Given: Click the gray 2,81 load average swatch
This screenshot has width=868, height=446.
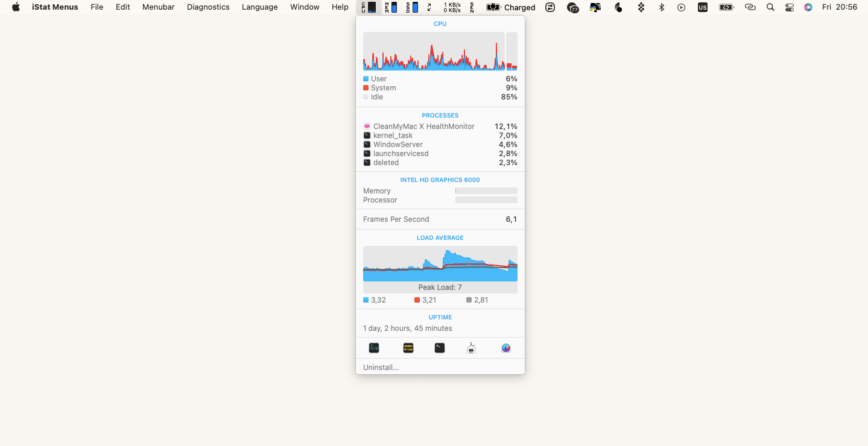Looking at the screenshot, I should click(469, 300).
